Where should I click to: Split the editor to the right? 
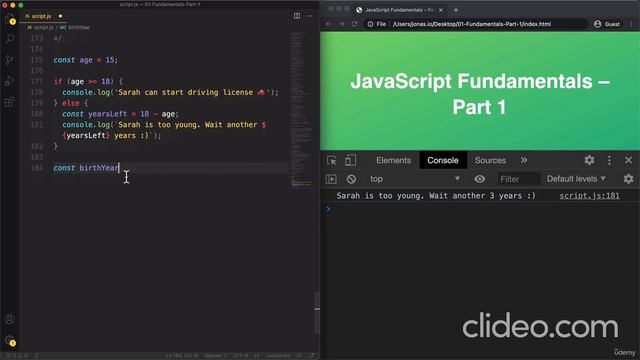coord(297,16)
